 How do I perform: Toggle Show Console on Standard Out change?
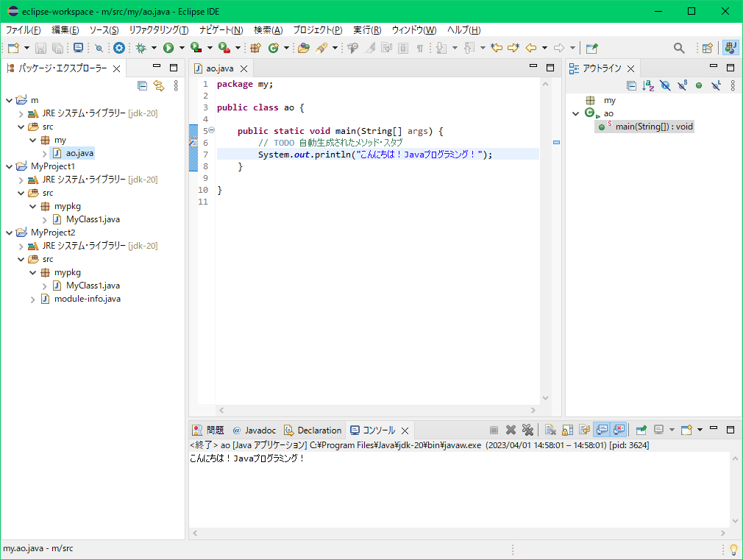tap(602, 430)
